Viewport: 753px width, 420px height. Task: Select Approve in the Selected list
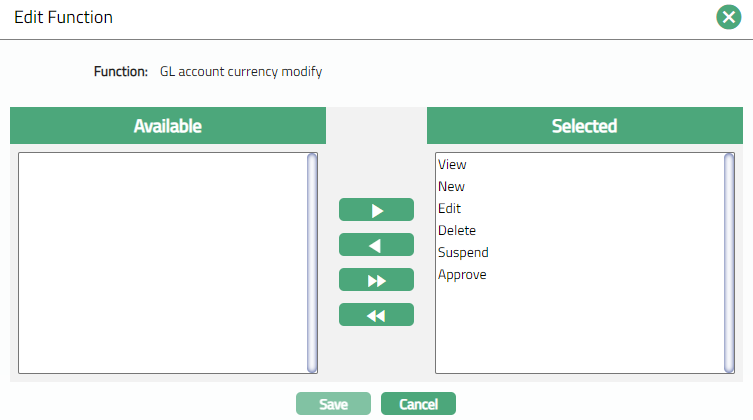(462, 275)
